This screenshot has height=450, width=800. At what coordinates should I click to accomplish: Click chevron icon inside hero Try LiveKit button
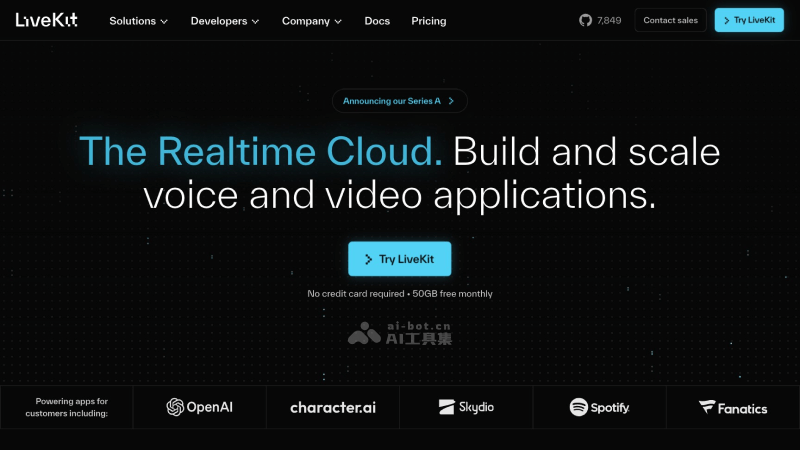(x=368, y=259)
